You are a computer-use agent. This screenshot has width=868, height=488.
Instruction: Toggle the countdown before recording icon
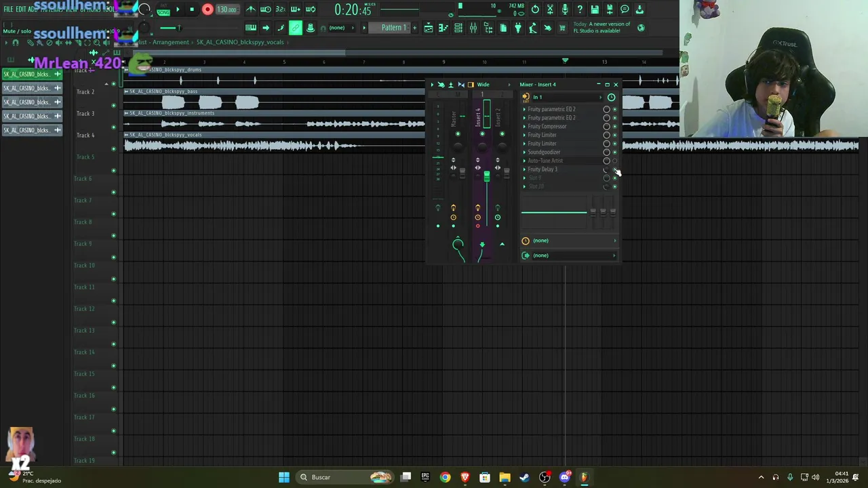280,9
